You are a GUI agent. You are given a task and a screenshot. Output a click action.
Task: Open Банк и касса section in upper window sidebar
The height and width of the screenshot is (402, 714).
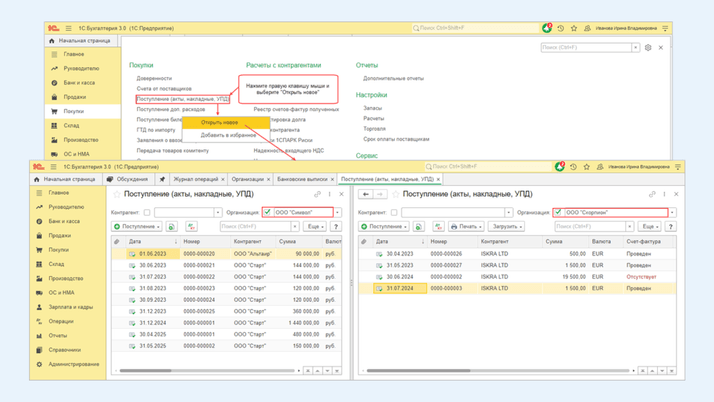click(x=79, y=83)
